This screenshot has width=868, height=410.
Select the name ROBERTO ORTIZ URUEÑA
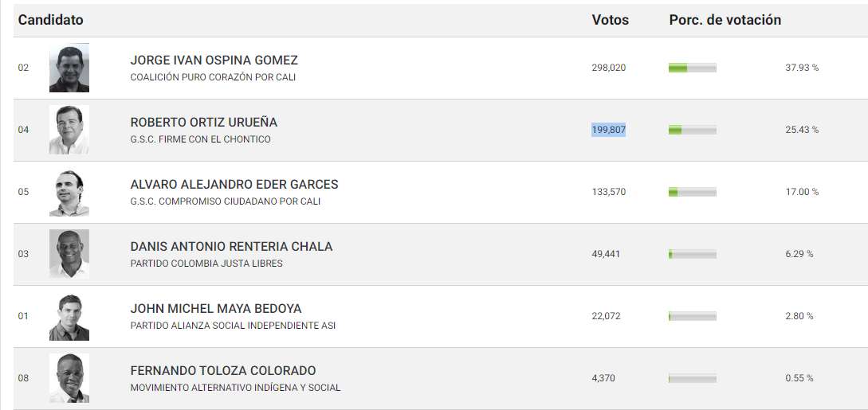(203, 123)
